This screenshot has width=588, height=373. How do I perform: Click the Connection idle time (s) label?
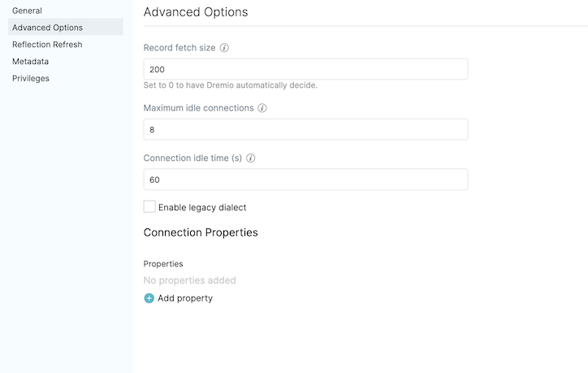(192, 158)
